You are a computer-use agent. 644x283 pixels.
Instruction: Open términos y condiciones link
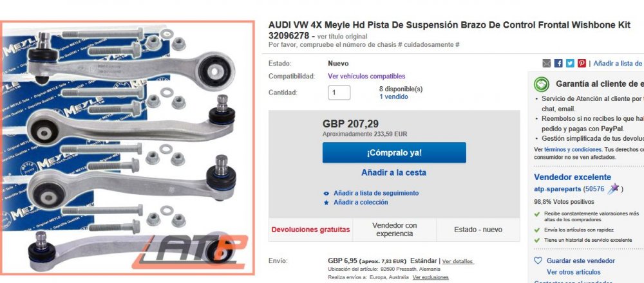573,150
